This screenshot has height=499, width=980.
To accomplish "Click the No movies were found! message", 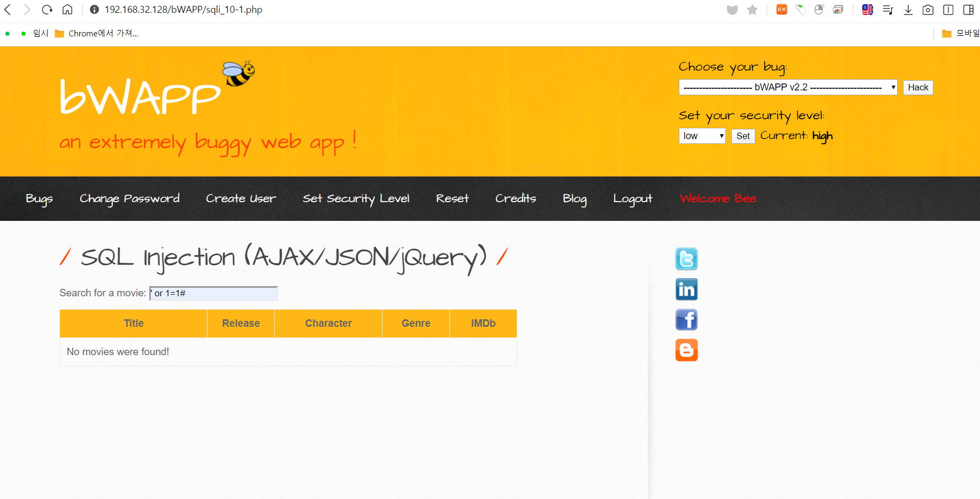I will pyautogui.click(x=118, y=351).
